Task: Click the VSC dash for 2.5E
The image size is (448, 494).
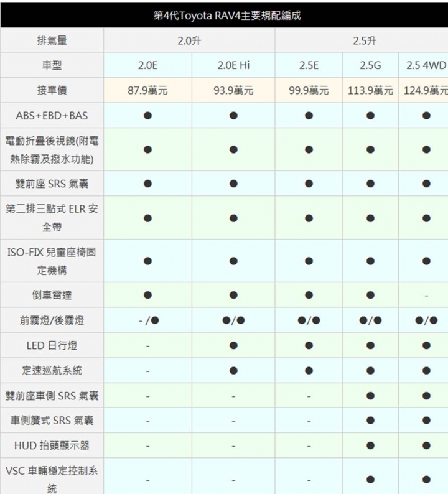Action: tap(309, 480)
